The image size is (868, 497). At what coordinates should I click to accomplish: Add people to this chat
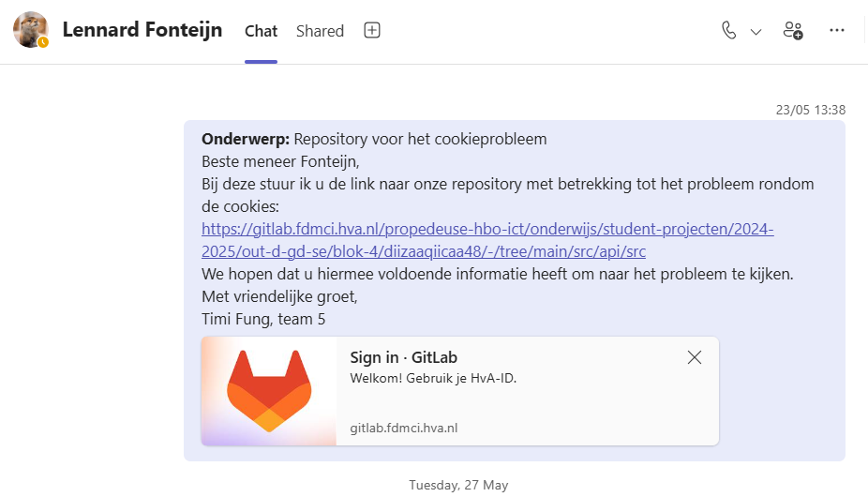793,30
